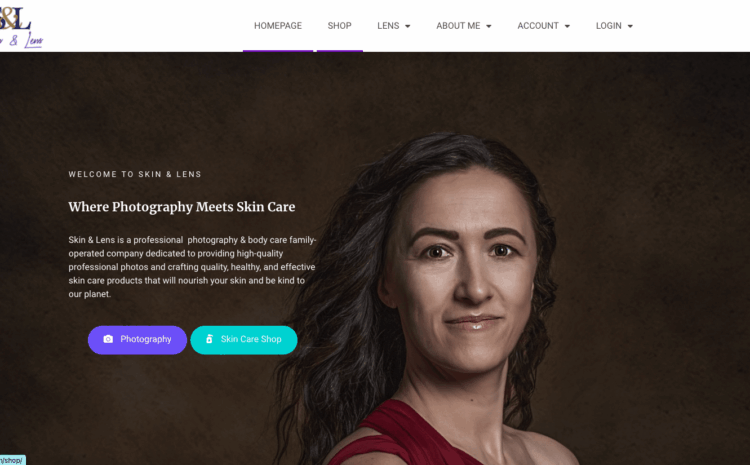Viewport: 750px width, 465px height.
Task: Click the /shop/ status link preview
Action: click(12, 460)
